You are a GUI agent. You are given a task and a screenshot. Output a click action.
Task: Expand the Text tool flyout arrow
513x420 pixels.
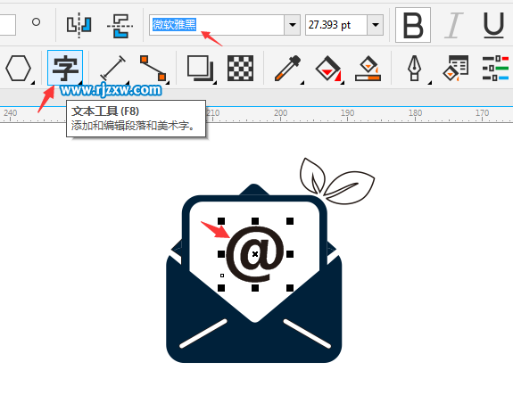[80, 83]
